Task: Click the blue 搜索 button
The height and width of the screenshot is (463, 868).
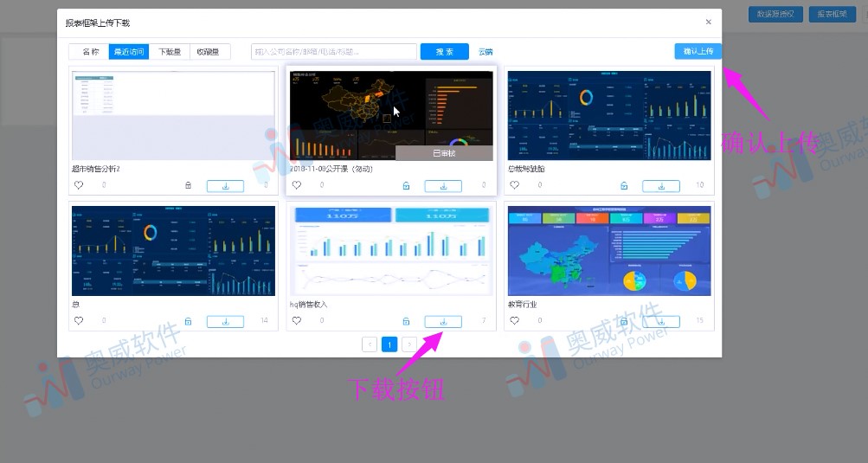Action: click(445, 52)
